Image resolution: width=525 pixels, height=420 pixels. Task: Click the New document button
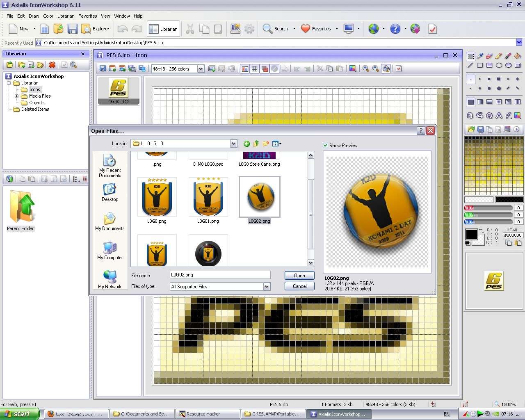19,29
